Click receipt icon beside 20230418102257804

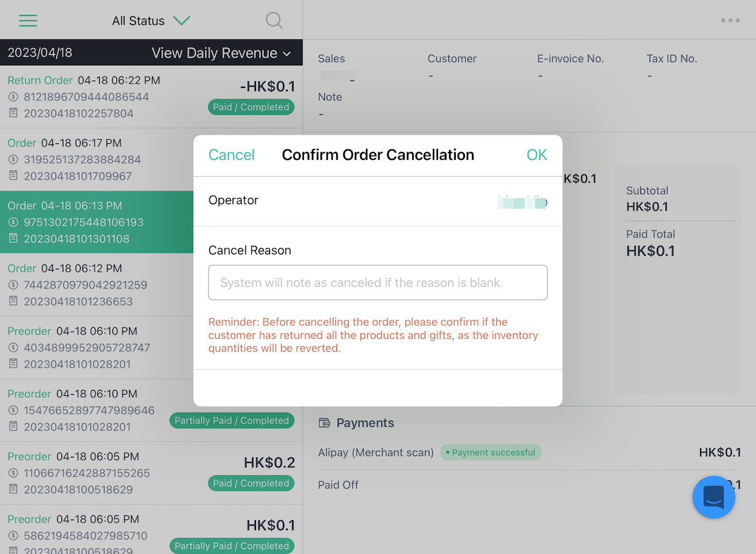coord(14,113)
